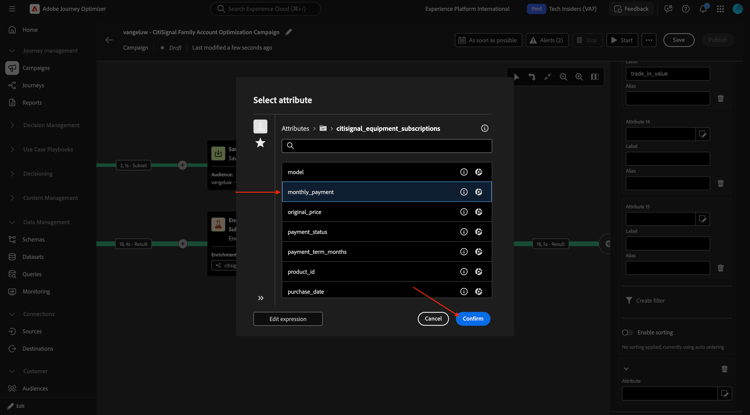
Task: Expand the attribute picker side panel arrows
Action: click(260, 298)
